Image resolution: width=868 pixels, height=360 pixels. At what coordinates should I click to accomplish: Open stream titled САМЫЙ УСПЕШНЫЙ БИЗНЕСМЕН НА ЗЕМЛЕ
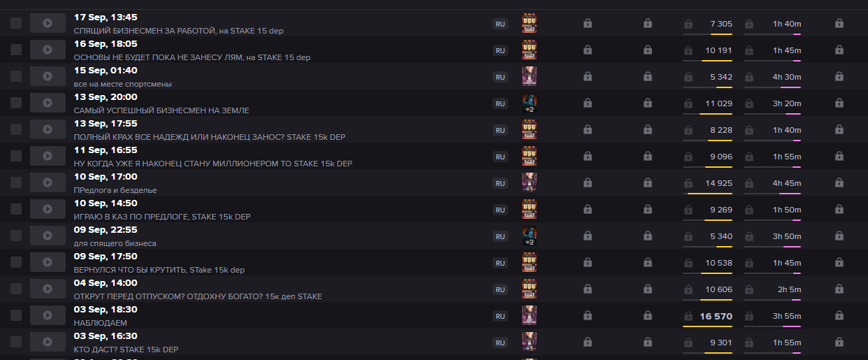coord(161,110)
